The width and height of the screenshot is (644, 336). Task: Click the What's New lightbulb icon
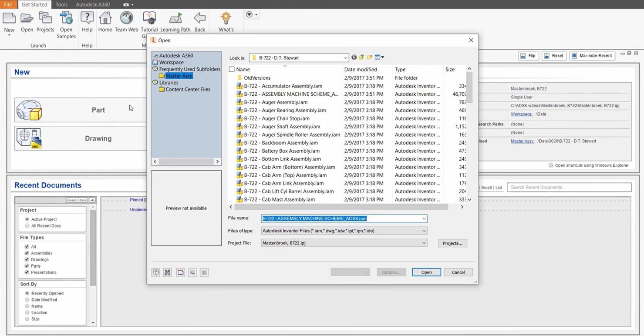226,18
